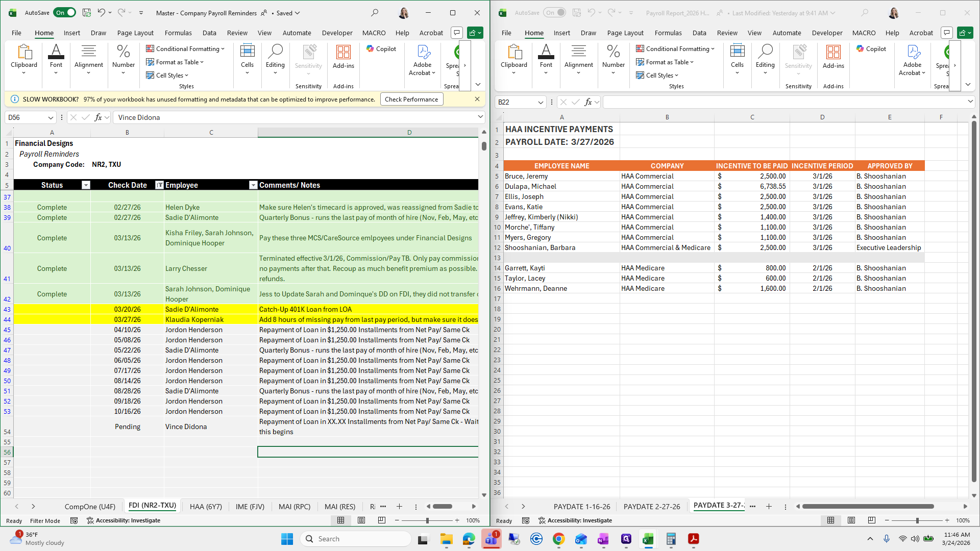Image resolution: width=980 pixels, height=551 pixels.
Task: Switch to Page Break Preview in left status bar
Action: [382, 520]
